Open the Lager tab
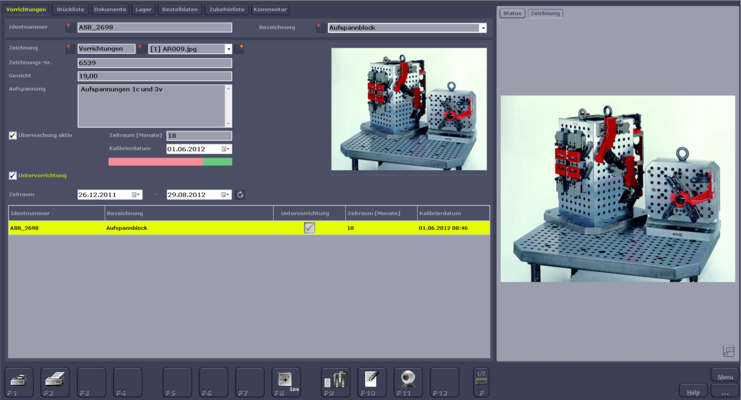This screenshot has width=741, height=400. 143,9
